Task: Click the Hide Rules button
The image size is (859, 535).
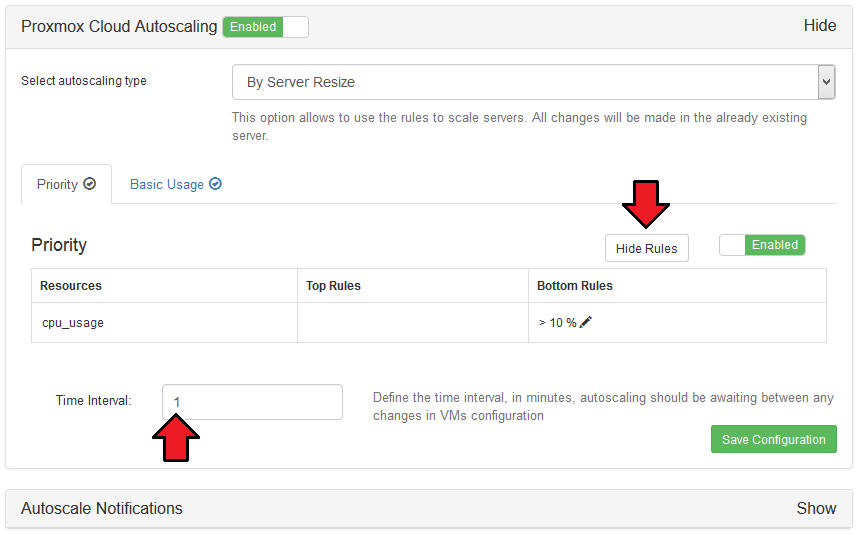Action: coord(646,249)
